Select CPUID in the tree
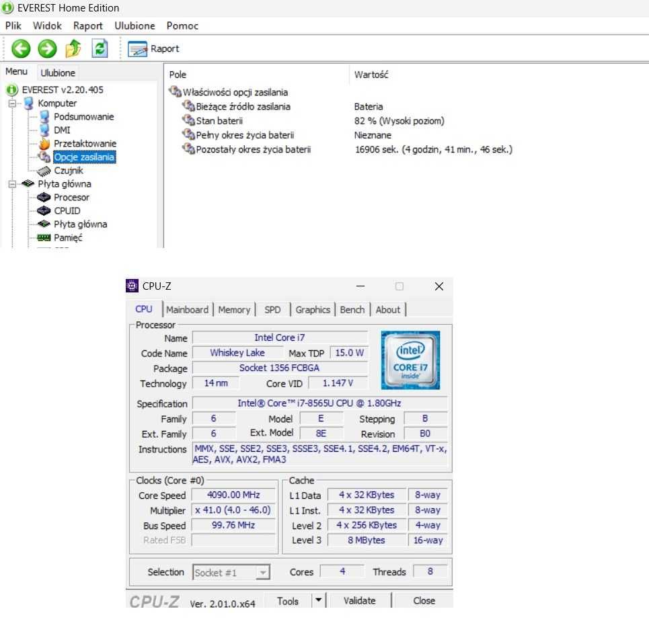The image size is (649, 644). [x=67, y=211]
